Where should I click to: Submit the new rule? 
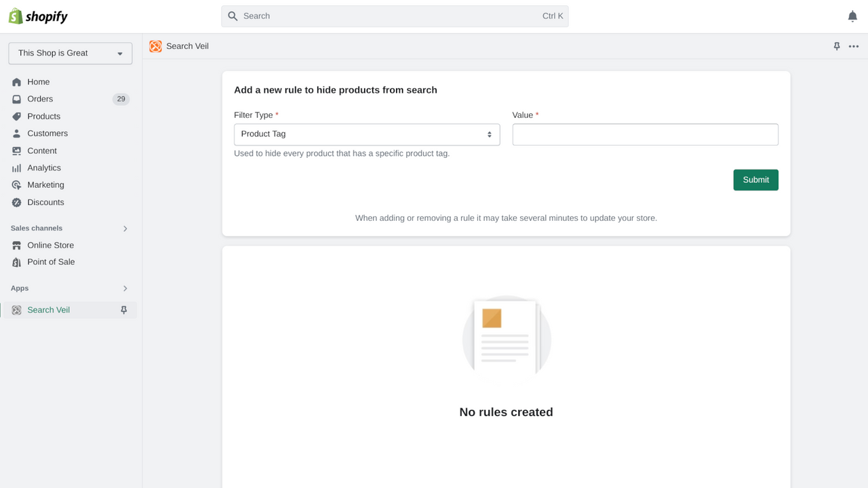(x=755, y=180)
